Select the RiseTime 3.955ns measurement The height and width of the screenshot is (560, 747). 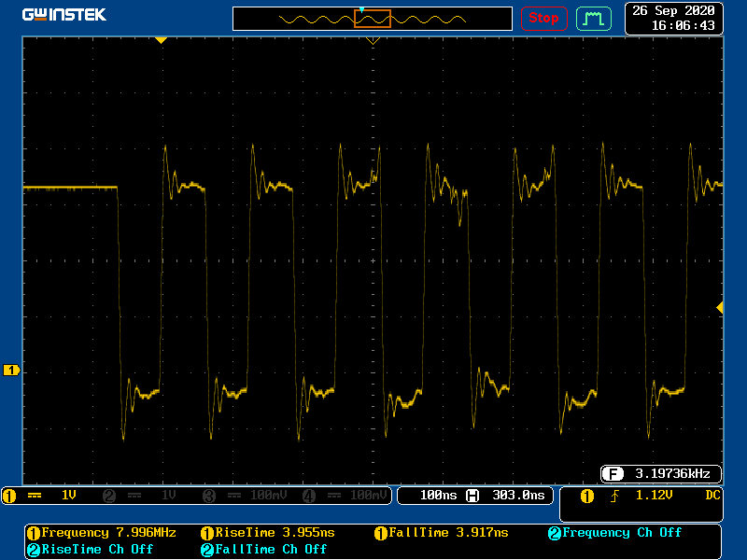pyautogui.click(x=267, y=533)
